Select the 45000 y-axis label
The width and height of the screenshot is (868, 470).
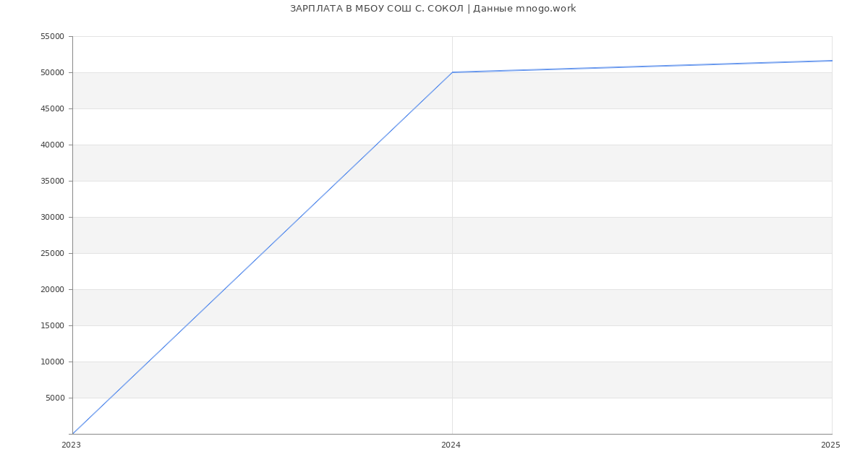pos(52,108)
